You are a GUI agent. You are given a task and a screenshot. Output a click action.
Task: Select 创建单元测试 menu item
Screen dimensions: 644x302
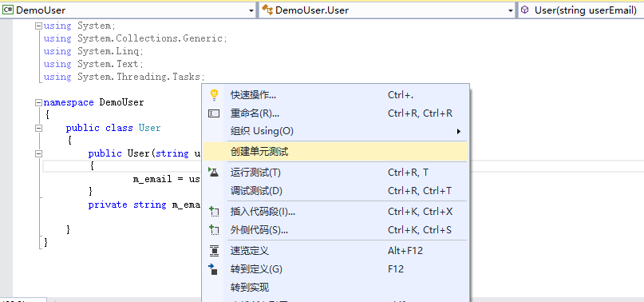(335, 152)
